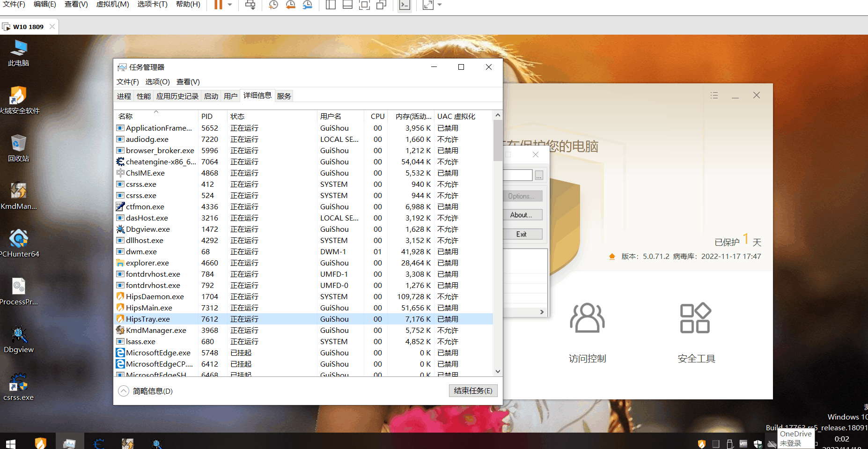Click right scroll arrow in small dialog

[542, 312]
